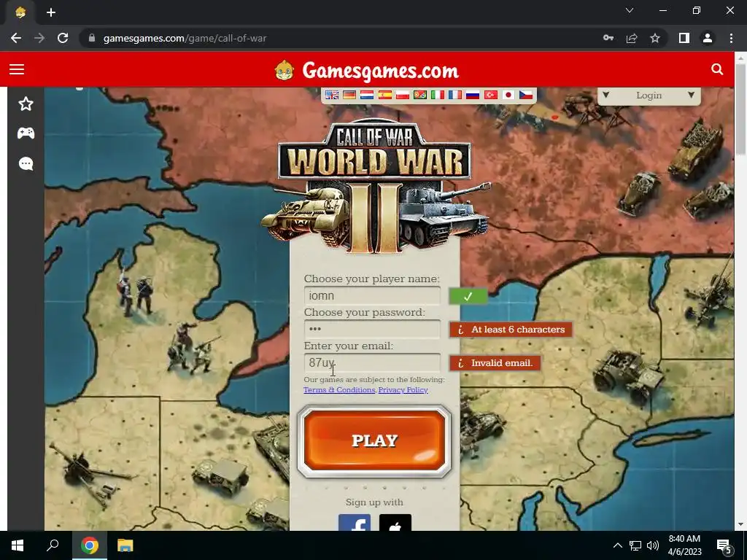This screenshot has width=747, height=560.
Task: Select the Portuguese/Brazilian flag language
Action: point(419,95)
